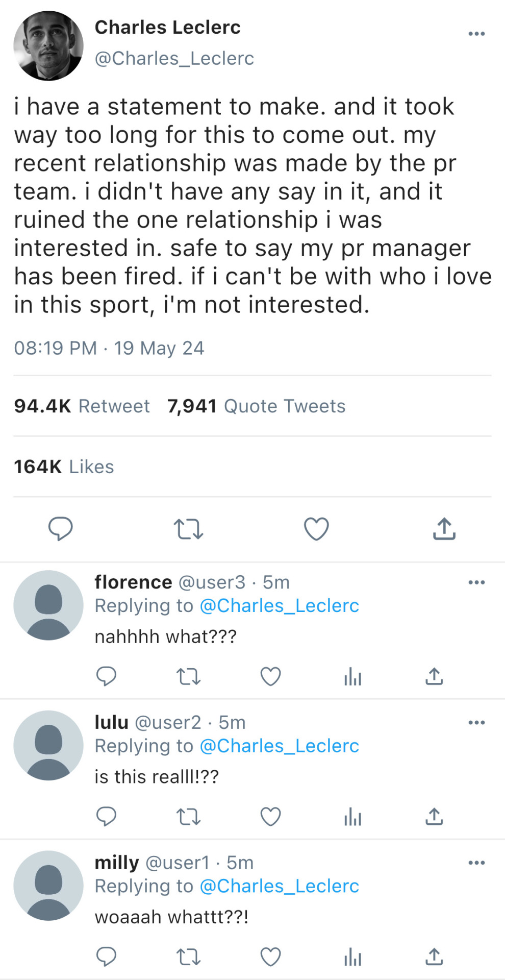Like florence's reply
The width and height of the screenshot is (505, 980).
[270, 676]
